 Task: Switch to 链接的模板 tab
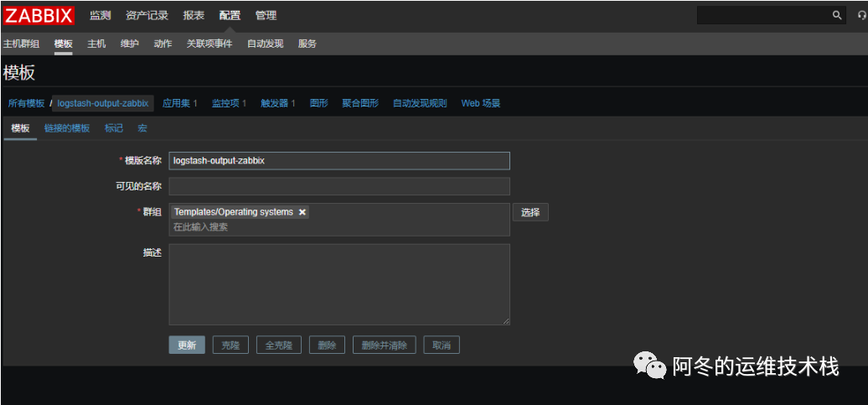[67, 128]
